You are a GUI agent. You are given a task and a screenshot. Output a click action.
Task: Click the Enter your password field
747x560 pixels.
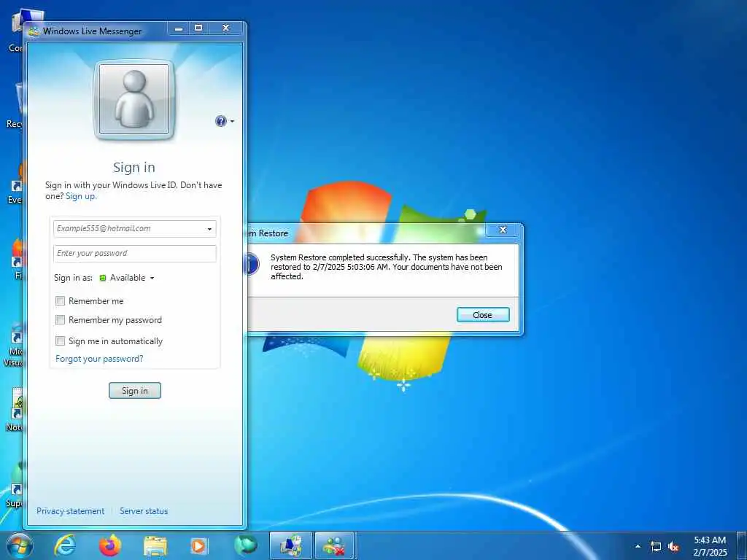pyautogui.click(x=135, y=253)
